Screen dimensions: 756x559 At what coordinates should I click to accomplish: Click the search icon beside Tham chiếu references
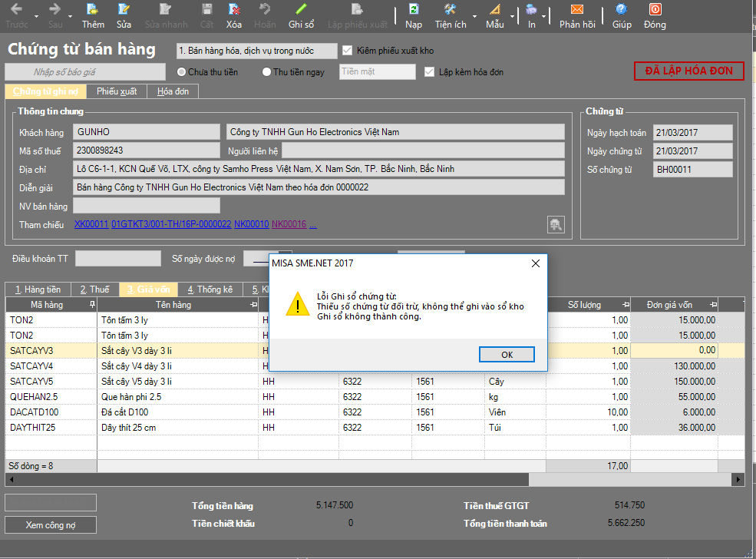point(556,224)
